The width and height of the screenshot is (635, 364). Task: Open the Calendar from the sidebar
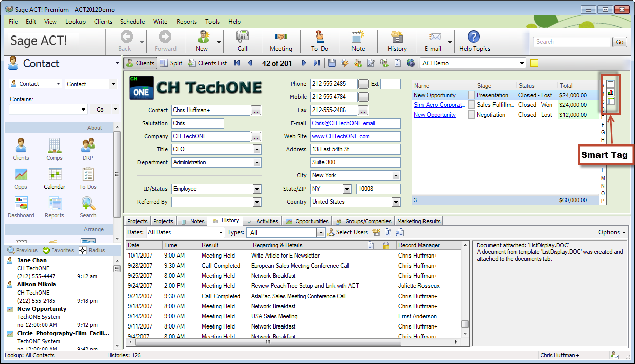click(54, 178)
